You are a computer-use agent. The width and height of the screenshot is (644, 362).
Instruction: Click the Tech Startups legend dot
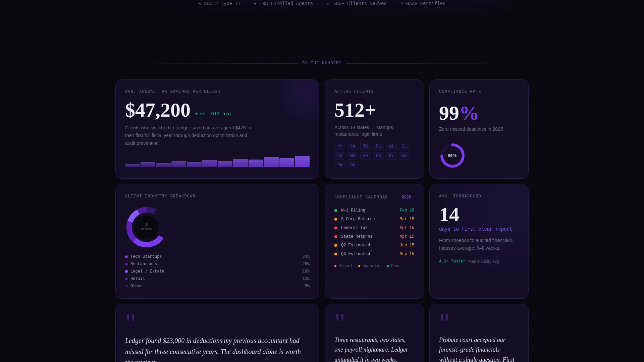coord(126,257)
